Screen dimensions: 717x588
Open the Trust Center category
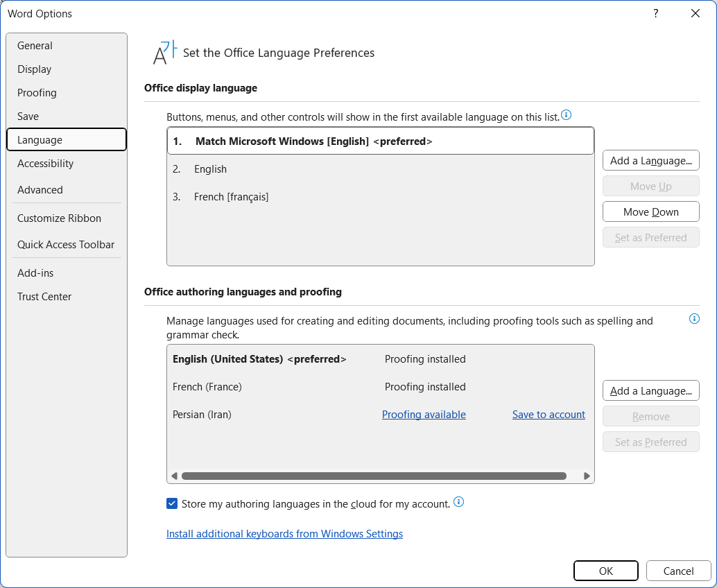[67, 296]
